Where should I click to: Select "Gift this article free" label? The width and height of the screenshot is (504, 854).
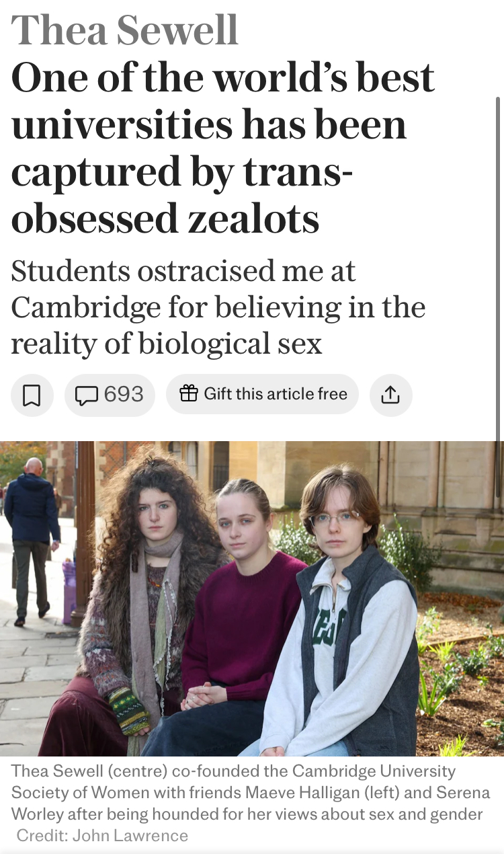[x=276, y=394]
